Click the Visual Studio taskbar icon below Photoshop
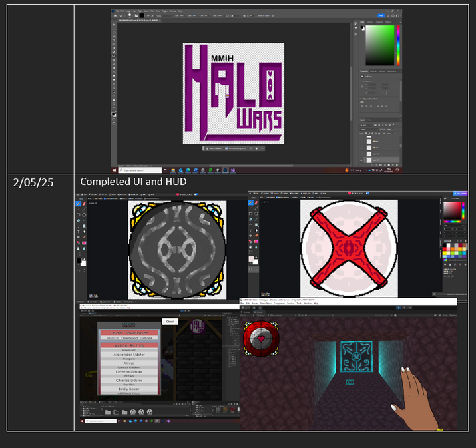This screenshot has height=448, width=476. pyautogui.click(x=233, y=170)
